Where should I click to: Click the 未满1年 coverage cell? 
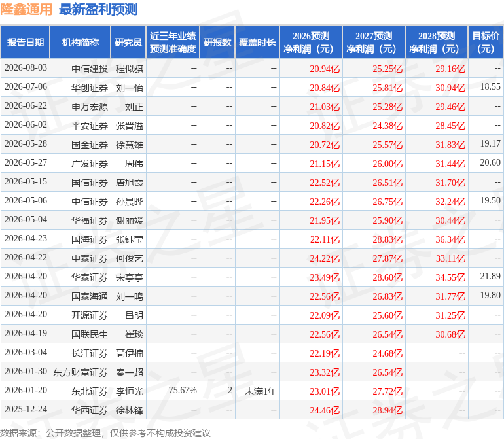point(261,391)
